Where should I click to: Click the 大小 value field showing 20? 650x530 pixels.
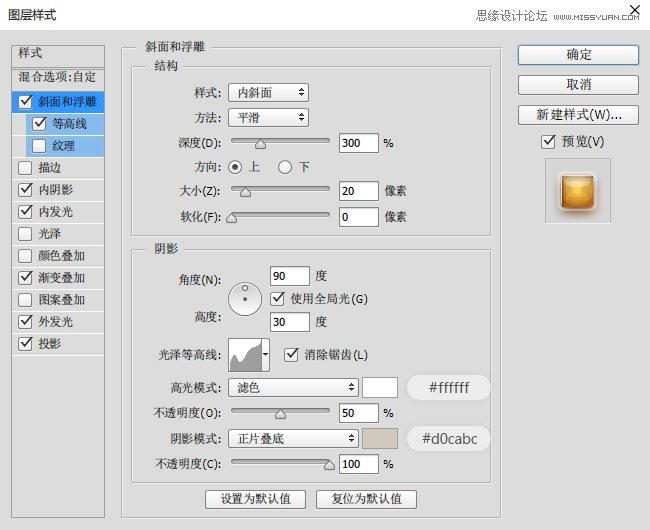359,191
